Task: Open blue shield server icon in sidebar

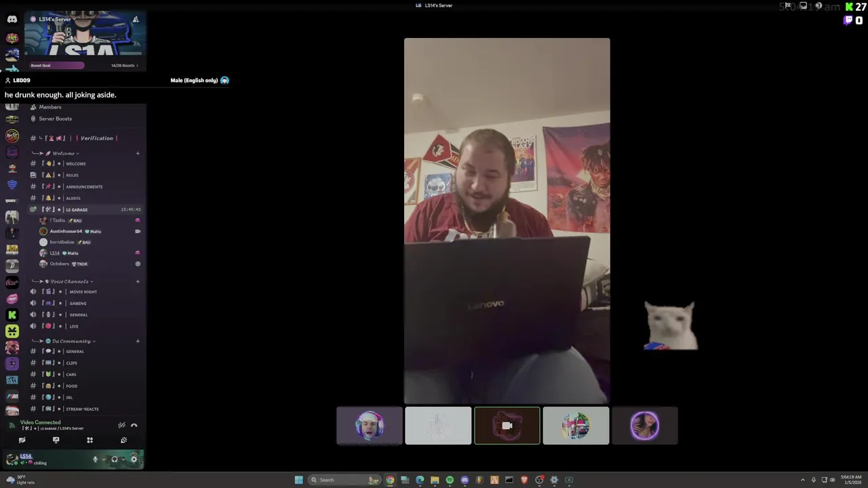Action: [x=12, y=184]
